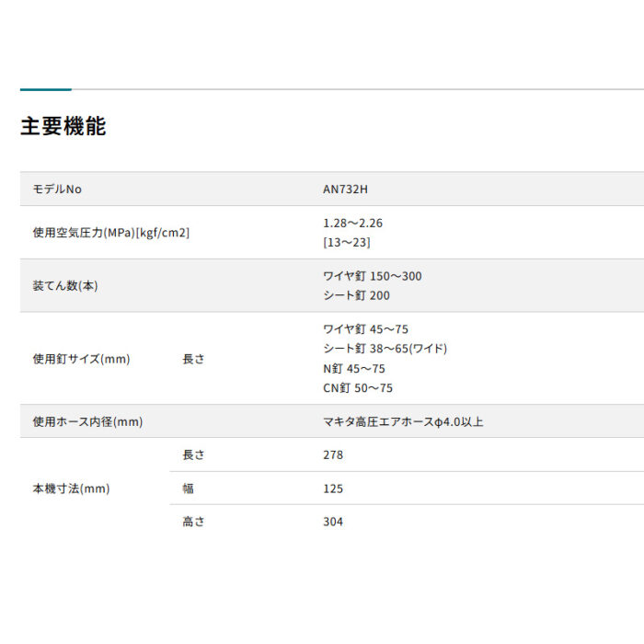Click the シート釘 38～65(ワイド) entry
The width and height of the screenshot is (644, 644).
tap(385, 349)
